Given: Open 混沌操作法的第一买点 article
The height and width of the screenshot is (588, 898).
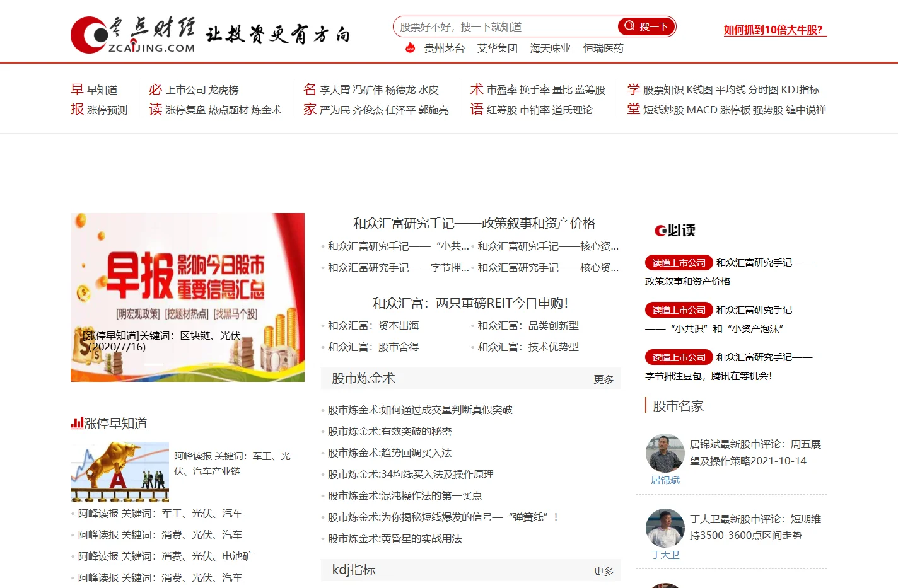Looking at the screenshot, I should pyautogui.click(x=405, y=496).
